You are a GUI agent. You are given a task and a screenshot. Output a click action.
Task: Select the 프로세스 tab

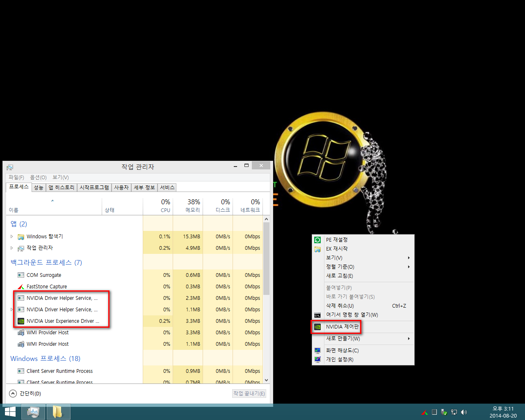coord(19,187)
